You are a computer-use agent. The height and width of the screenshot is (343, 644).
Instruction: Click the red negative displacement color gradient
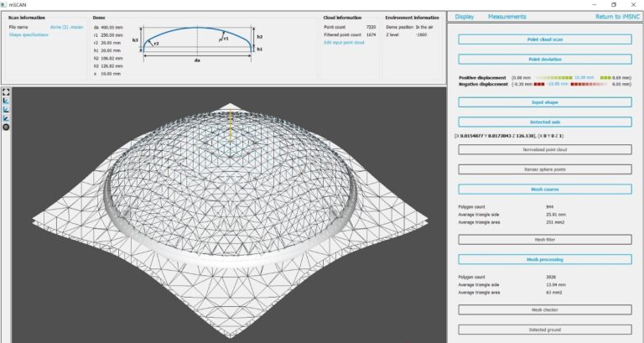click(589, 84)
